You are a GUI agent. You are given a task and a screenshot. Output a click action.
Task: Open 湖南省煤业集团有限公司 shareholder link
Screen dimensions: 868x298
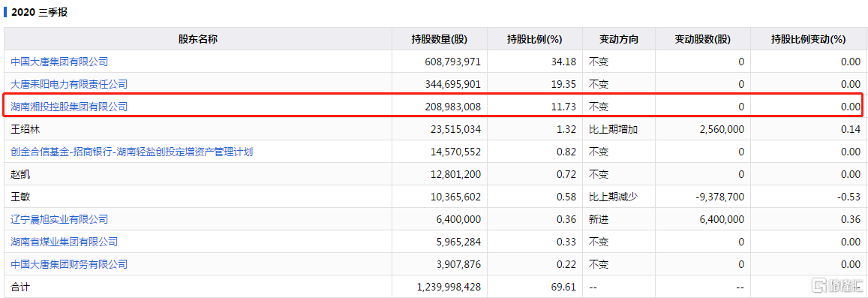pos(65,242)
